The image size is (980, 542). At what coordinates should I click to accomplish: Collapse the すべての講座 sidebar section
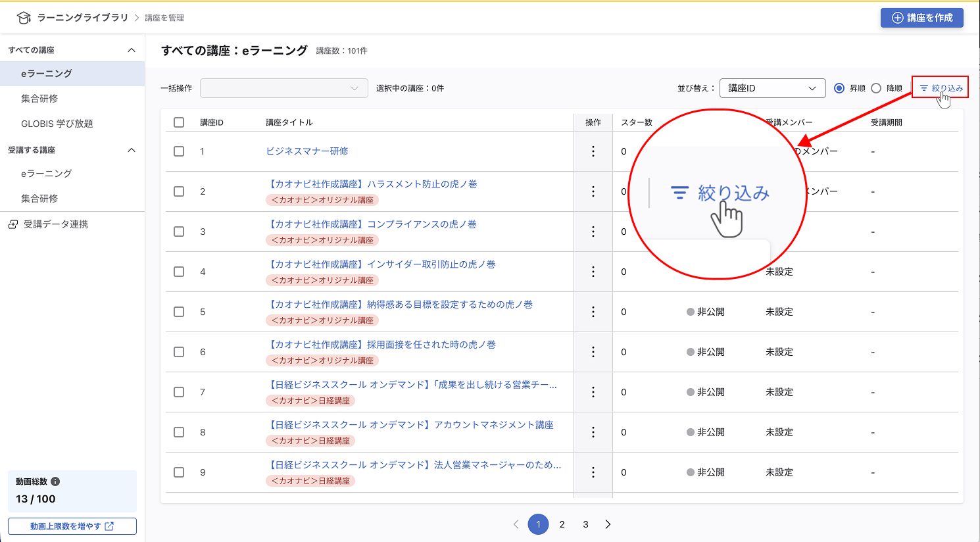pos(132,50)
